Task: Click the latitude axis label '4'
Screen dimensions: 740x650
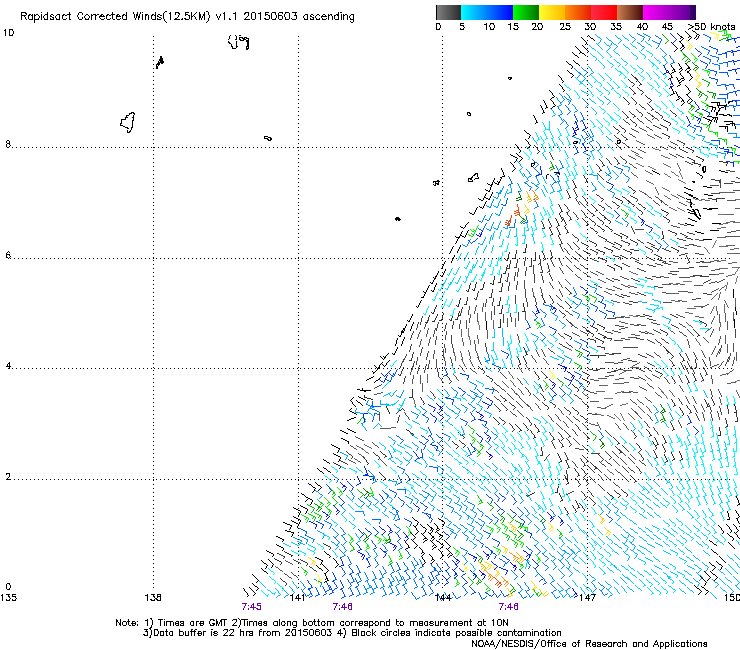Action: pos(8,366)
